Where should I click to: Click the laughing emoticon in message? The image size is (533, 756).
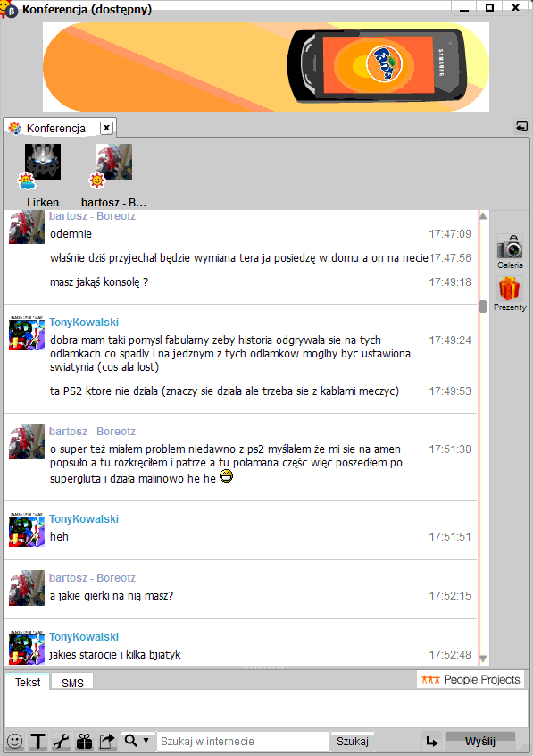click(226, 476)
